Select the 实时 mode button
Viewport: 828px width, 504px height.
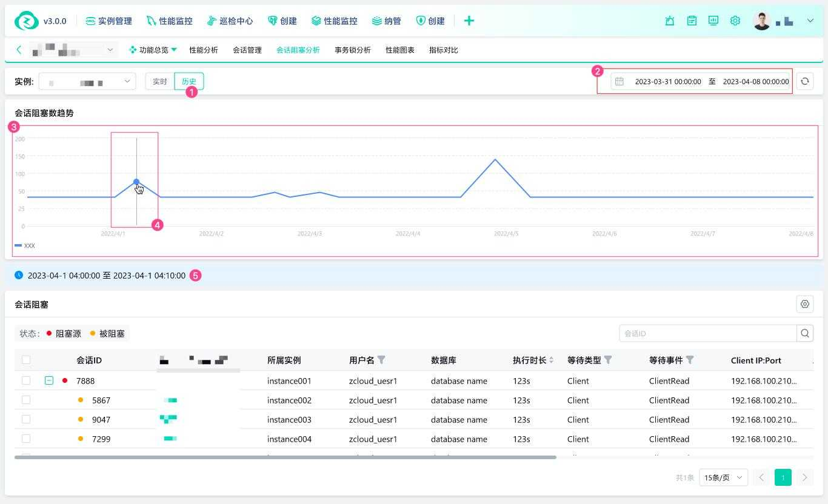[159, 81]
